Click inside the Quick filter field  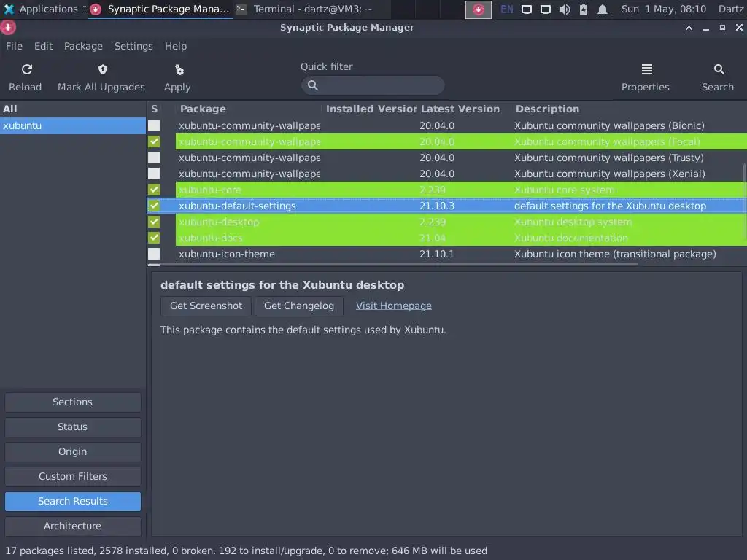373,85
